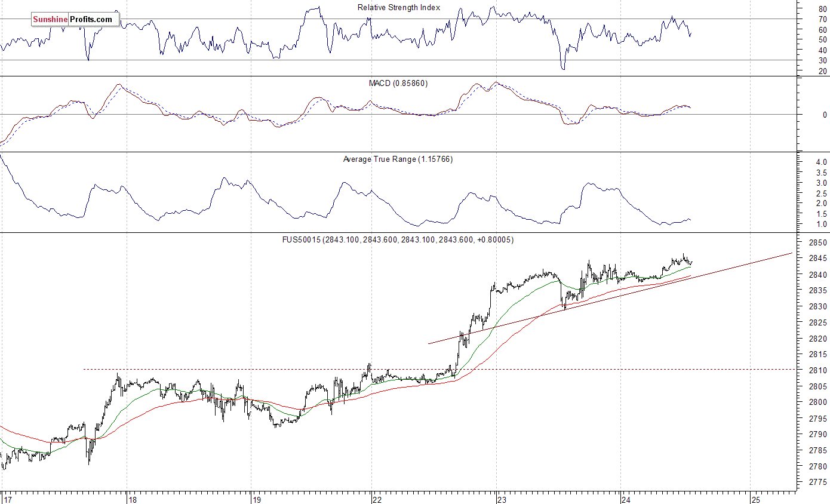Click the 2775 price axis label
Image resolution: width=830 pixels, height=504 pixels.
click(817, 483)
